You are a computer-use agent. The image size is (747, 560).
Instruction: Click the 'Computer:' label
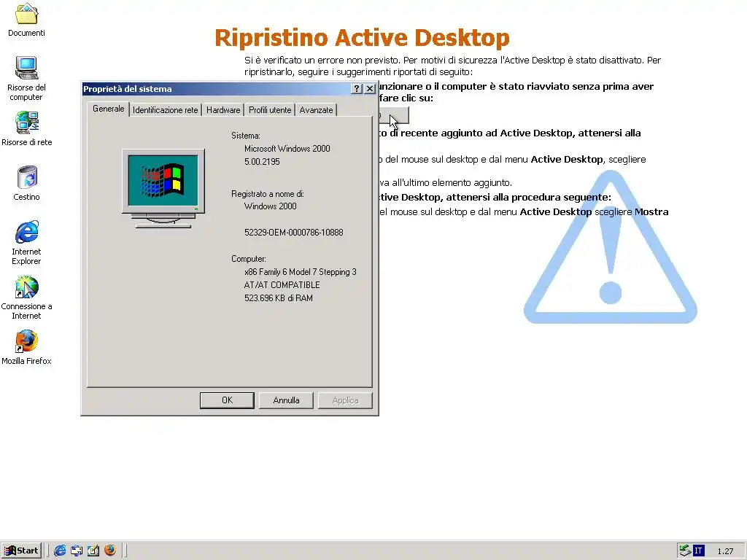pyautogui.click(x=249, y=259)
